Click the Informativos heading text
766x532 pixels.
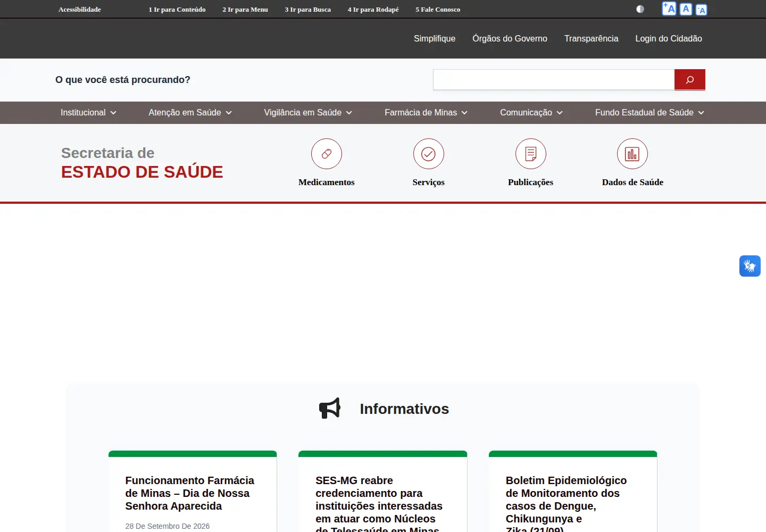pos(404,409)
